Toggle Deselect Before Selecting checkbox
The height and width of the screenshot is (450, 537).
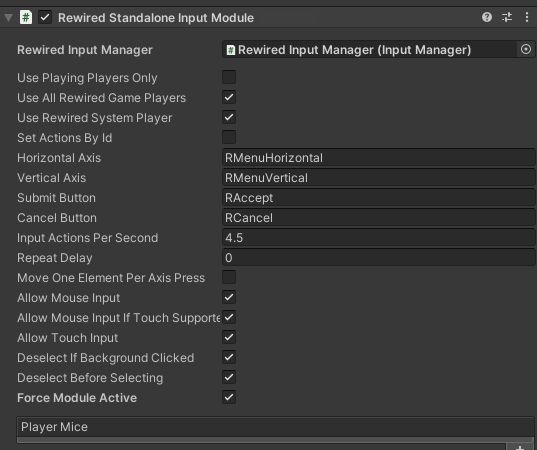229,377
